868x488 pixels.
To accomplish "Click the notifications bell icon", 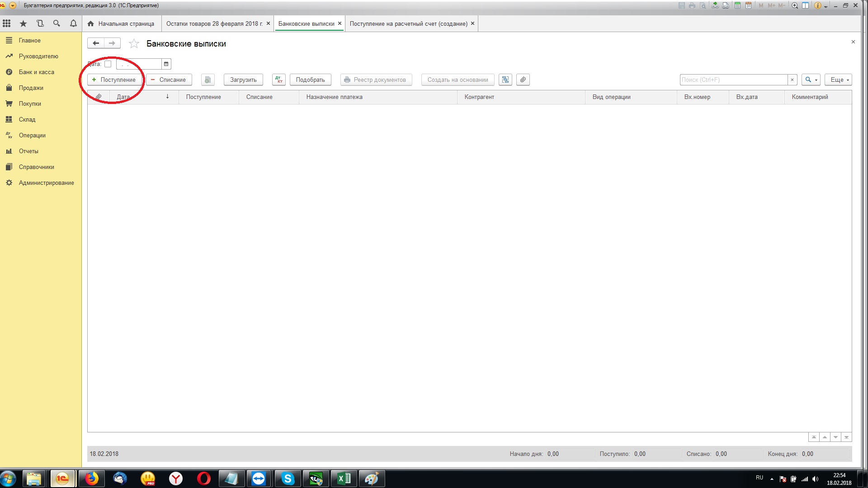I will pyautogui.click(x=73, y=23).
